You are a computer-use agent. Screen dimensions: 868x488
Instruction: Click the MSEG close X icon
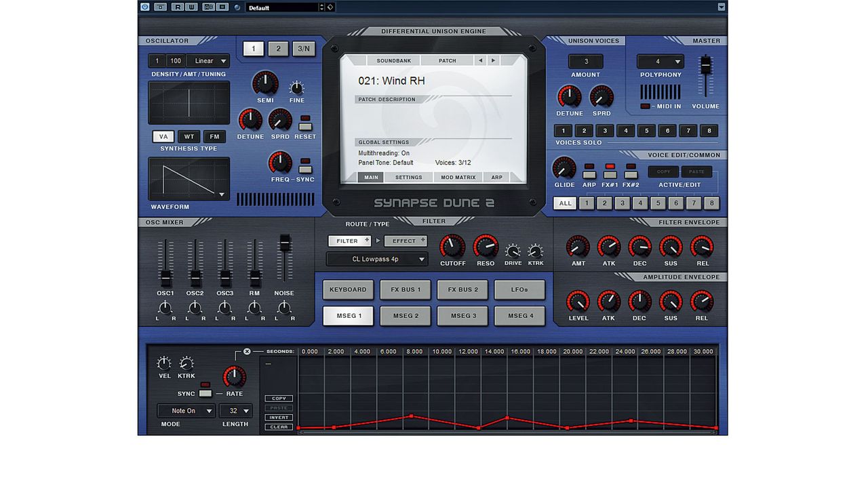pos(247,351)
